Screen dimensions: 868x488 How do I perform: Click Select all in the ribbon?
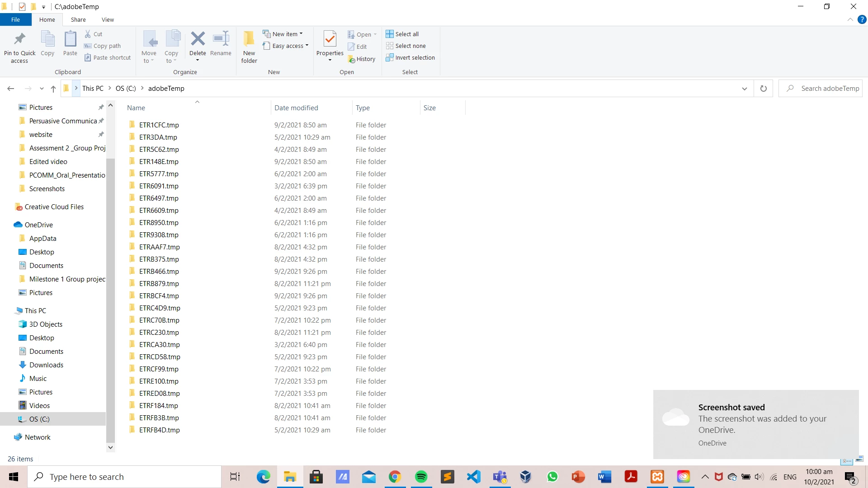(402, 34)
